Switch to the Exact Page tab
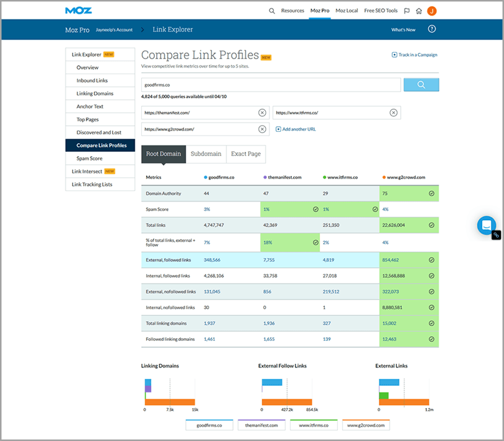504x441 pixels. [x=246, y=154]
